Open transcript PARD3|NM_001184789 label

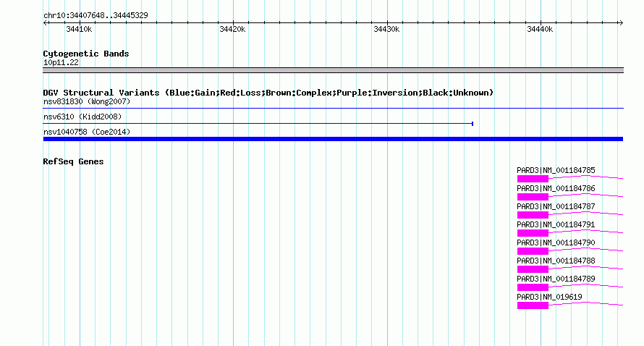(x=556, y=279)
